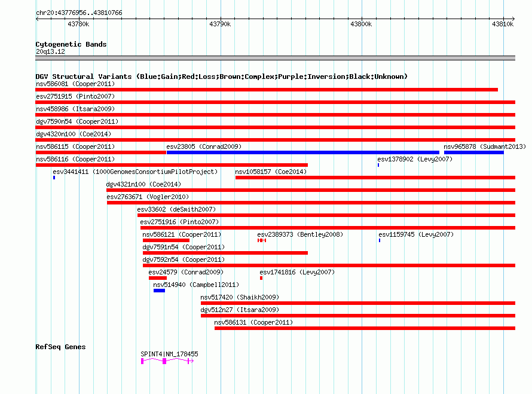
Task: Open the SPINT4|NM_178455 gene label
Action: click(169, 354)
